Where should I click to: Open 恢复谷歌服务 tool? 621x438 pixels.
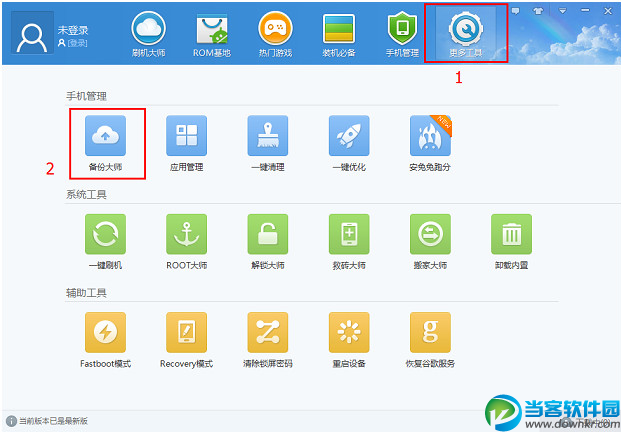(x=430, y=340)
